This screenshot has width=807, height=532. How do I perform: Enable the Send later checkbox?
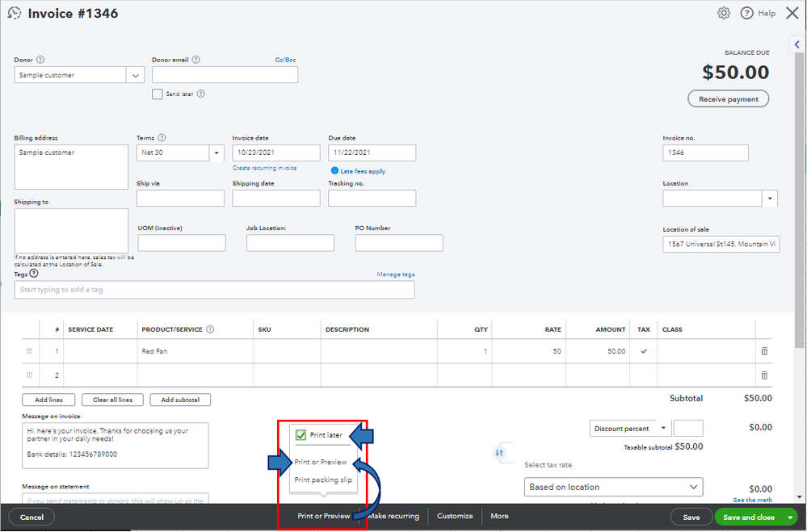[x=158, y=94]
